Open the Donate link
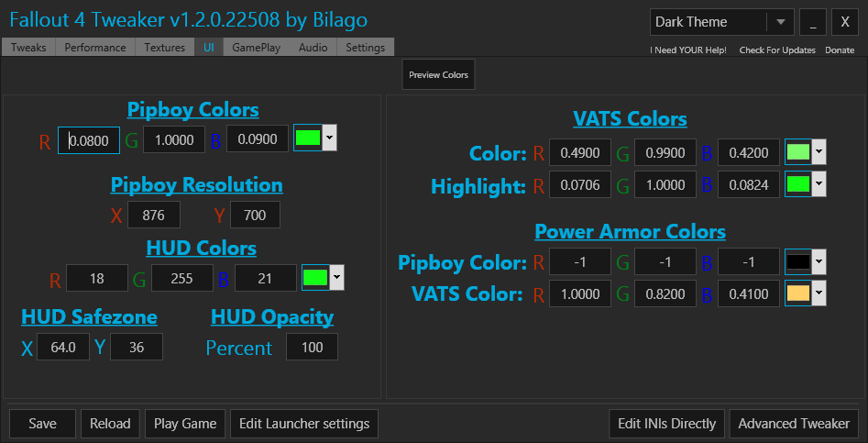The height and width of the screenshot is (443, 868). point(840,50)
